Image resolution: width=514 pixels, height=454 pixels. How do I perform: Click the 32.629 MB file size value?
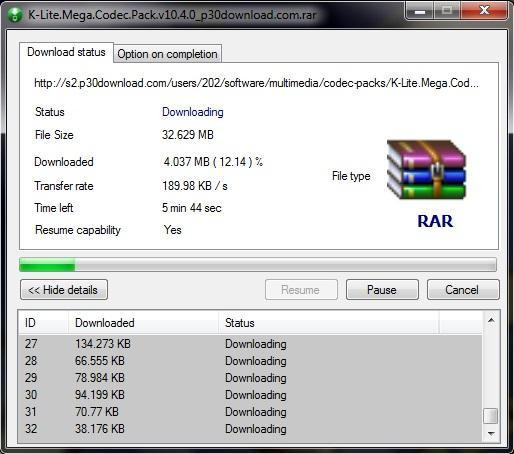point(188,135)
